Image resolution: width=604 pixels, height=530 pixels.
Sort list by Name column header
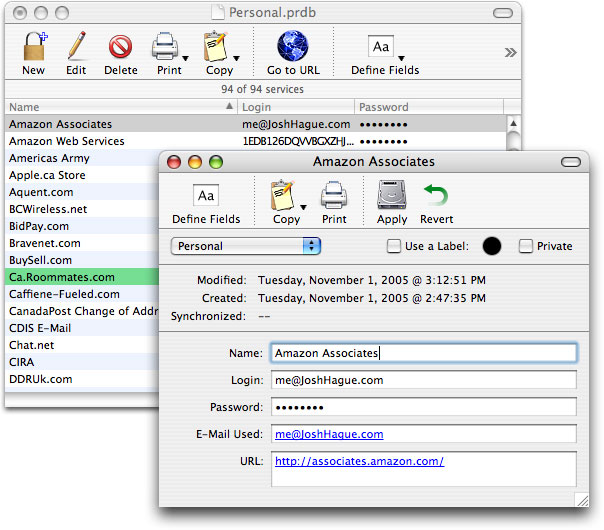tap(121, 107)
